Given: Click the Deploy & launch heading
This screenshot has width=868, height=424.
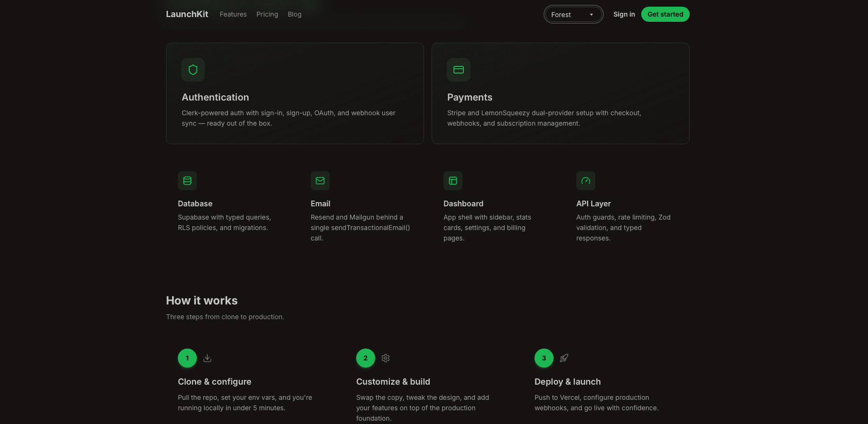Looking at the screenshot, I should pyautogui.click(x=568, y=382).
